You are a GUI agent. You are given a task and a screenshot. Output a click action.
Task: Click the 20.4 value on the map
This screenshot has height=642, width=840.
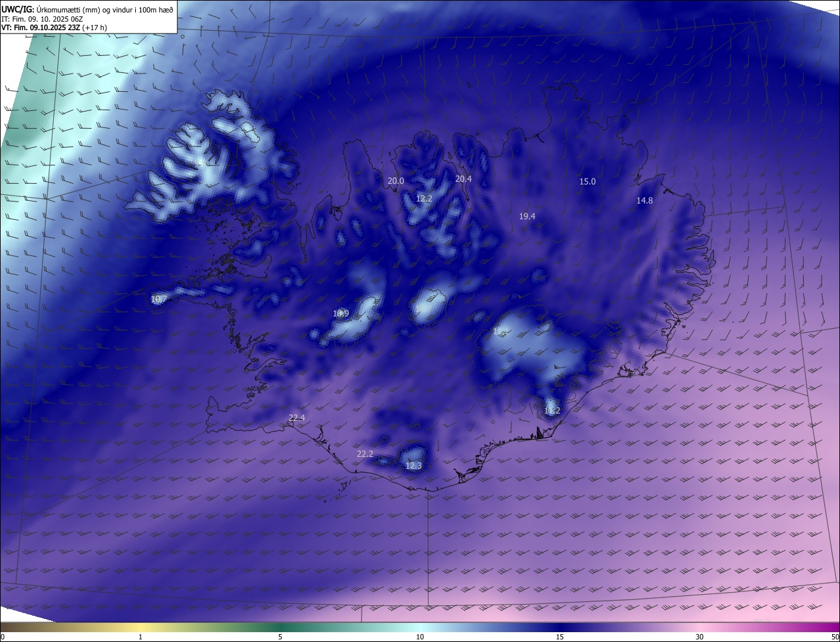[x=464, y=179]
